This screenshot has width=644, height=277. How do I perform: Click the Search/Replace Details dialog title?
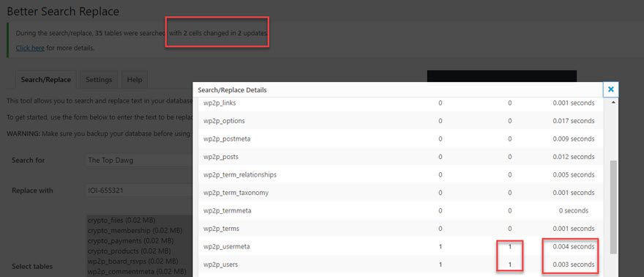pyautogui.click(x=232, y=89)
